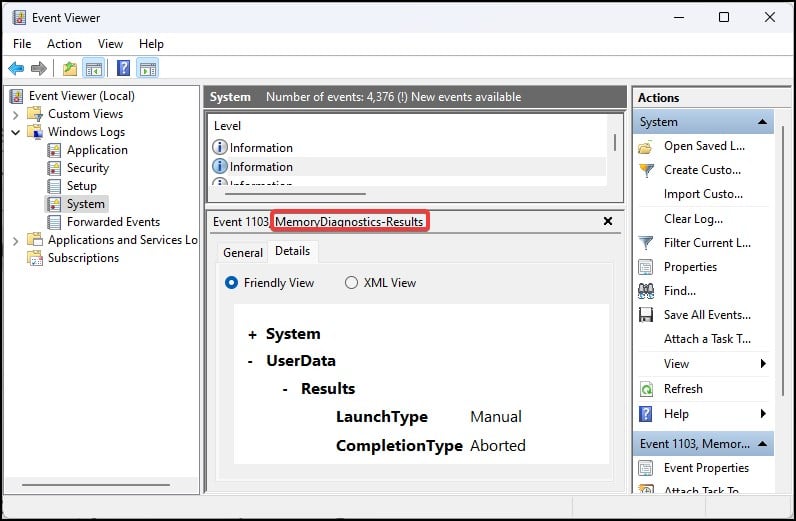Expand the Custom Views tree node
The width and height of the screenshot is (796, 521).
tap(16, 115)
